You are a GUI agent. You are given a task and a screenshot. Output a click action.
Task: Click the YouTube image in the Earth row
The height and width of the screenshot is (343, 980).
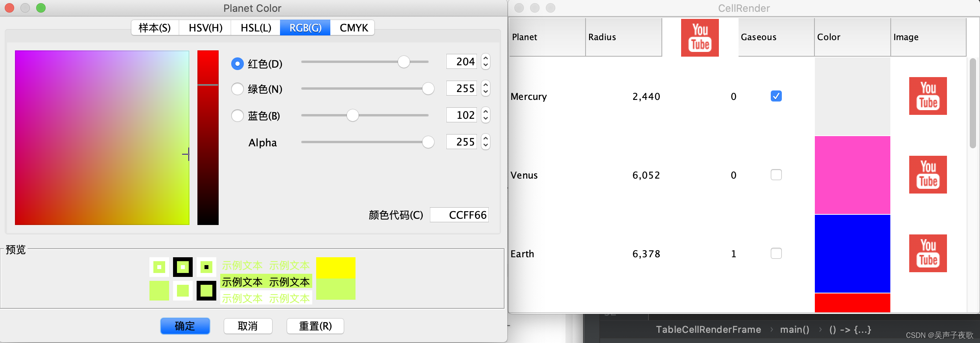pyautogui.click(x=928, y=253)
